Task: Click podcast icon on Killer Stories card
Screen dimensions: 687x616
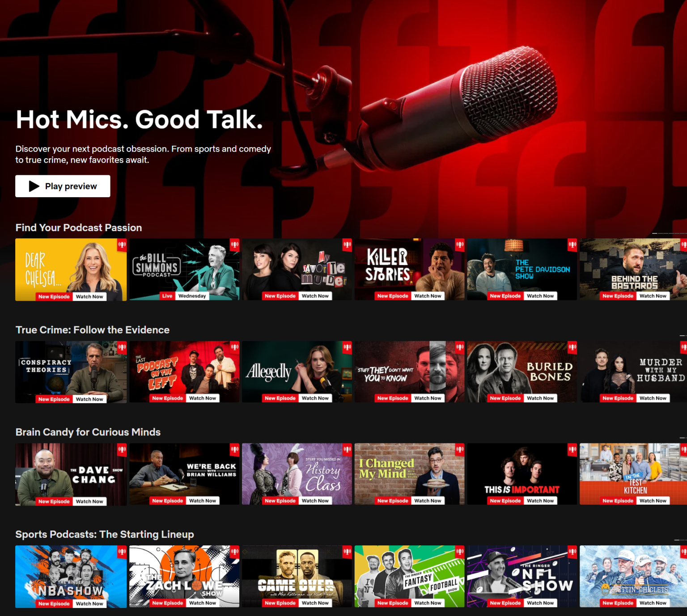Action: (x=460, y=244)
